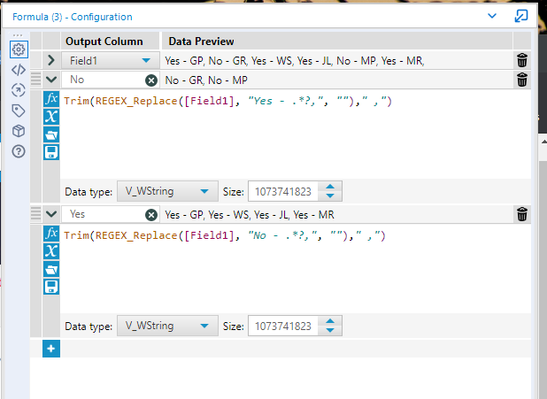Image resolution: width=547 pixels, height=399 pixels.
Task: Click the Size field of No expression
Action: coord(283,191)
